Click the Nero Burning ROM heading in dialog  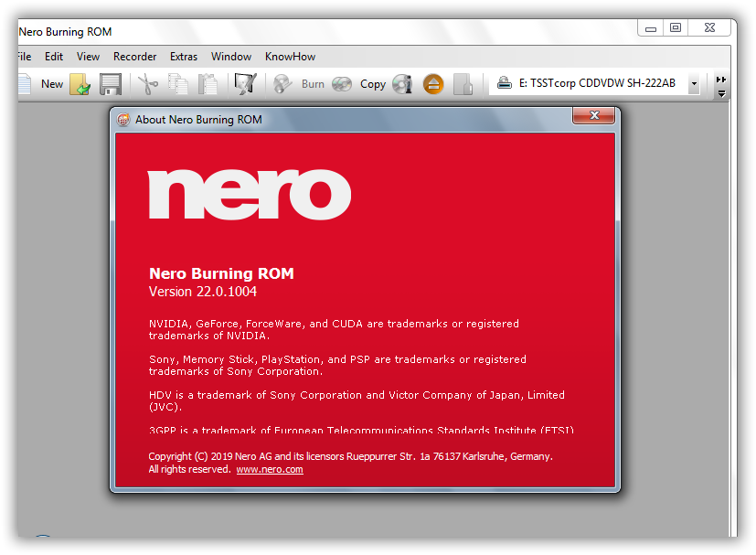[221, 273]
